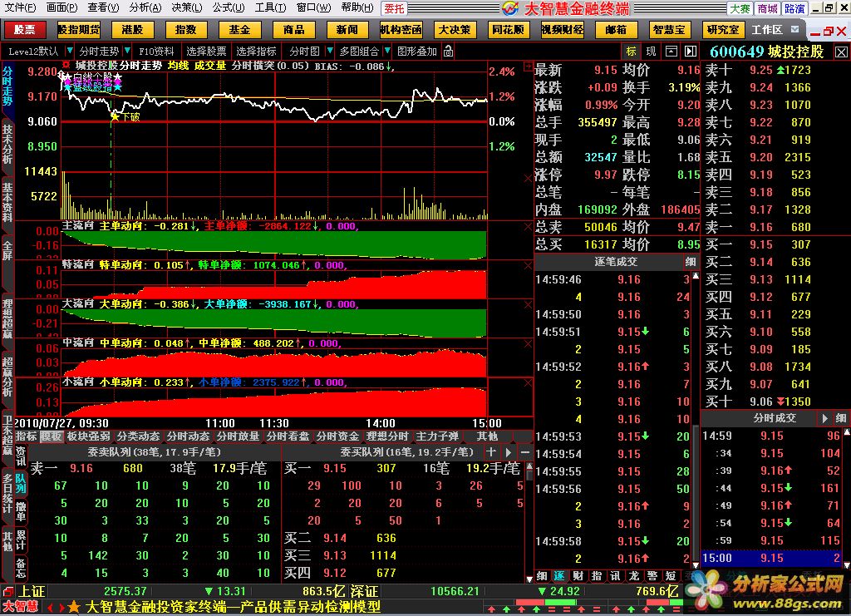Select the 龙 bottom tab

coord(633,576)
